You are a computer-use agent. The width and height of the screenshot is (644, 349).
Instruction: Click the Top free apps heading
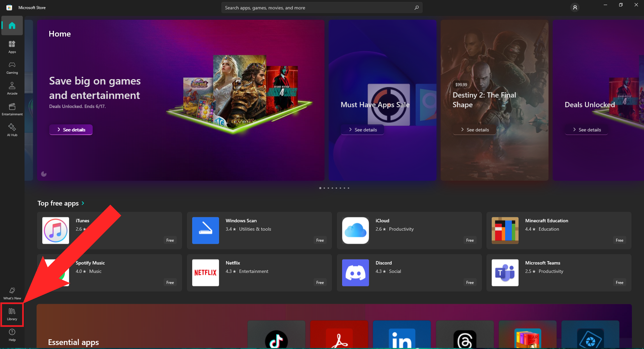58,203
